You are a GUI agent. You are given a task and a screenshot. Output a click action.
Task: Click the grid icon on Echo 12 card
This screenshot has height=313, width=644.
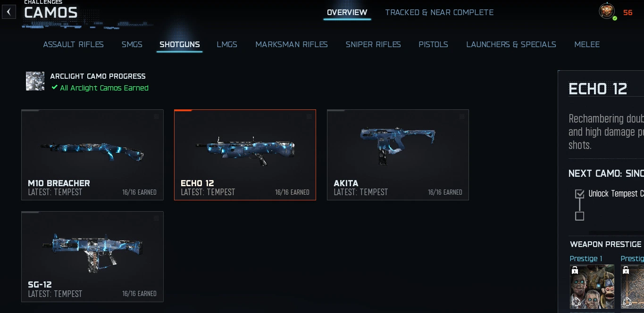pos(309,116)
